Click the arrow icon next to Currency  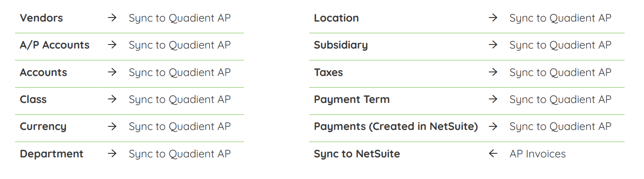coord(112,126)
